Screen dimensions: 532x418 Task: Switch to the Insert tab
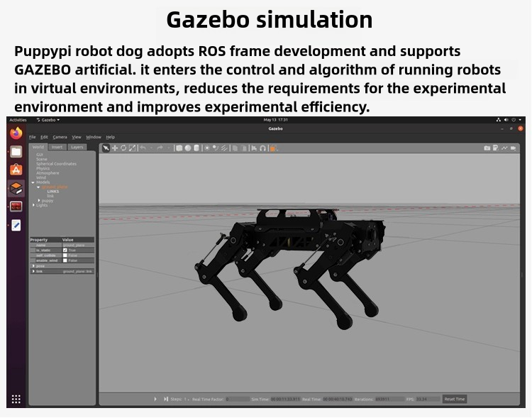click(x=57, y=147)
